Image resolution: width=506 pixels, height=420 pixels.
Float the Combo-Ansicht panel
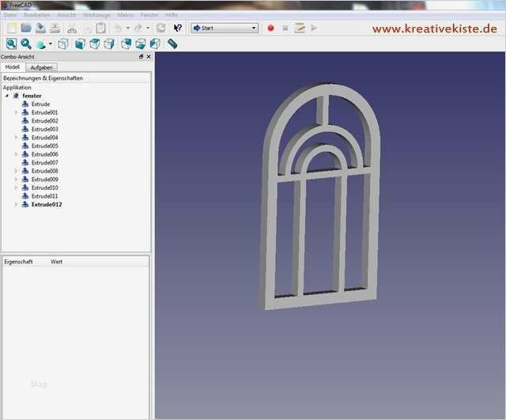tap(141, 57)
